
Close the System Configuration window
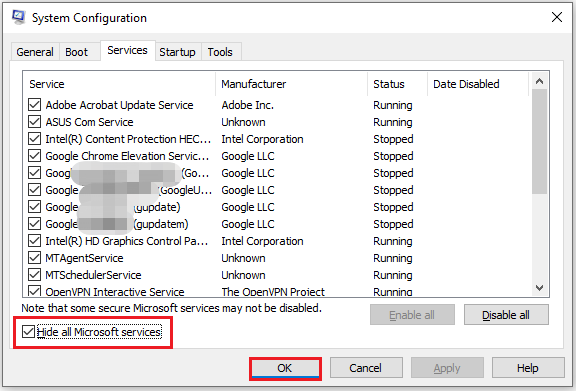557,17
